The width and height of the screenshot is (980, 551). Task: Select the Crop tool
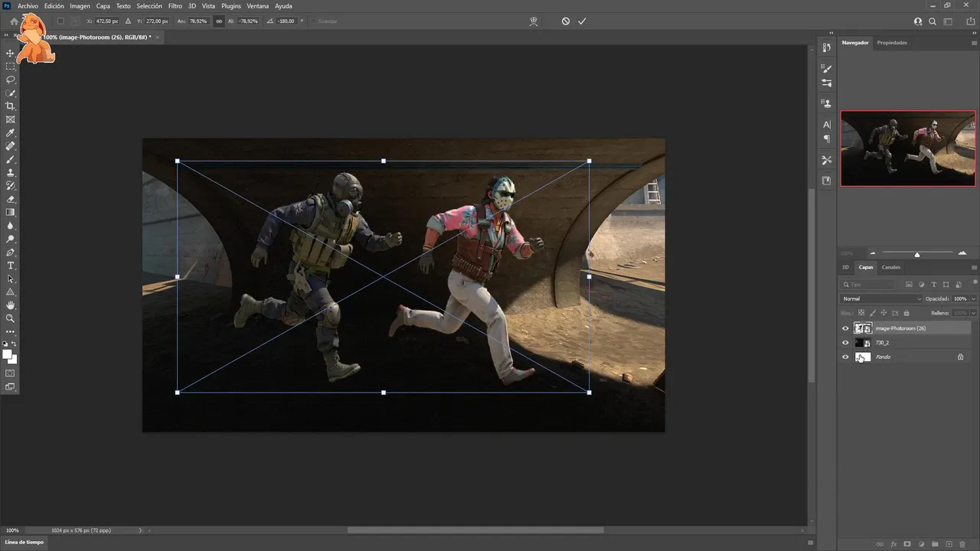click(11, 106)
